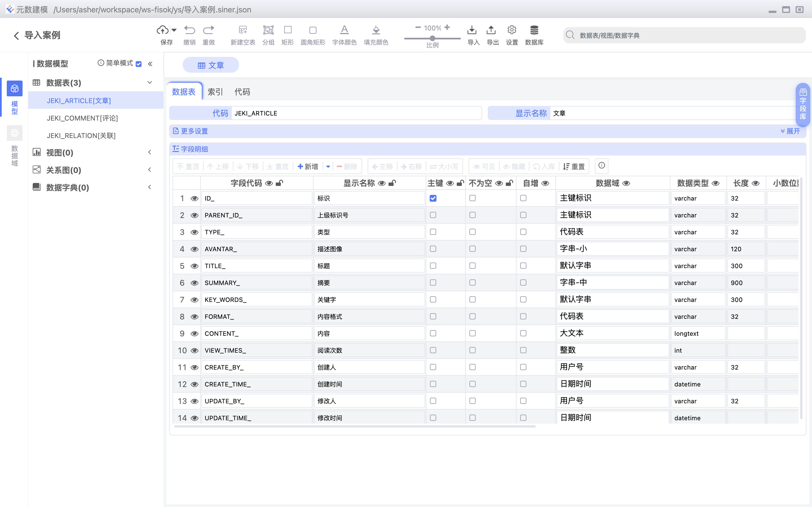Click the 新增 add field button
The height and width of the screenshot is (507, 812).
point(308,167)
